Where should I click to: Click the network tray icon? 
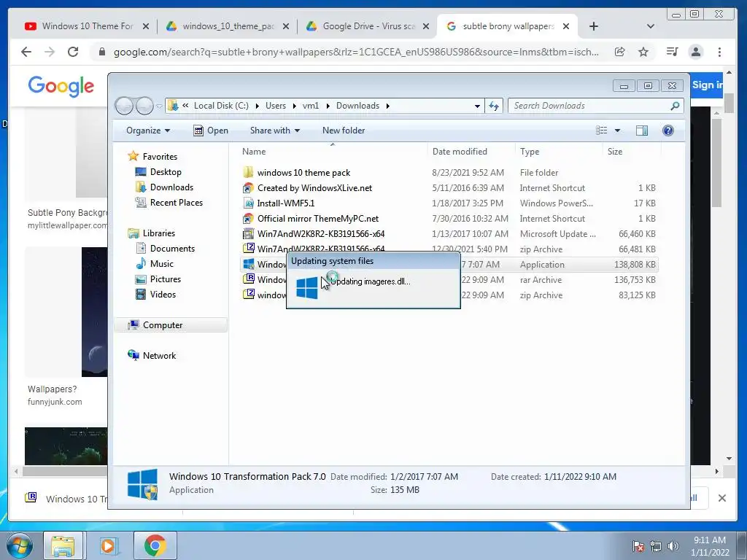(x=656, y=546)
